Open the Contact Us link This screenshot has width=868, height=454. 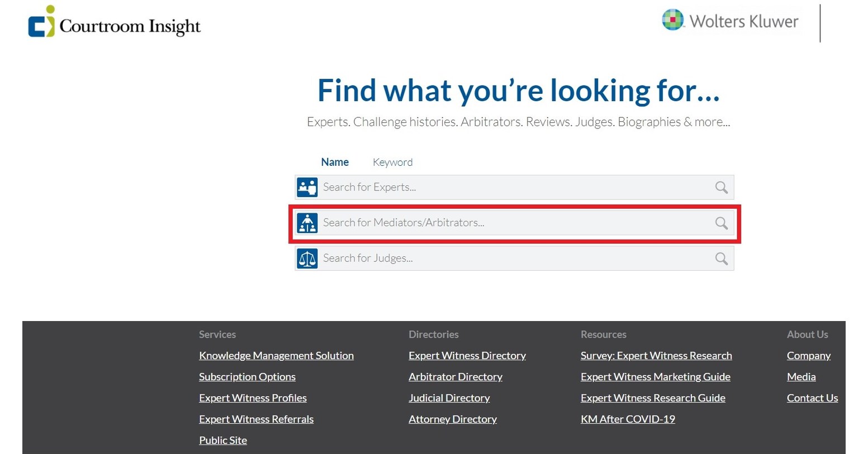point(812,398)
